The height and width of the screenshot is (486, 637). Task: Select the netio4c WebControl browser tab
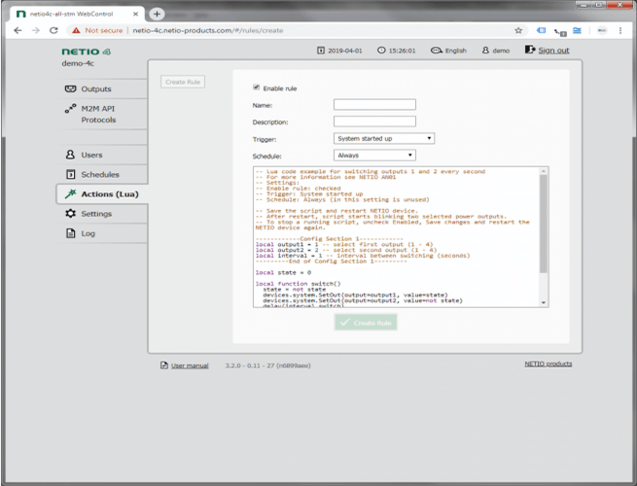[x=73, y=12]
